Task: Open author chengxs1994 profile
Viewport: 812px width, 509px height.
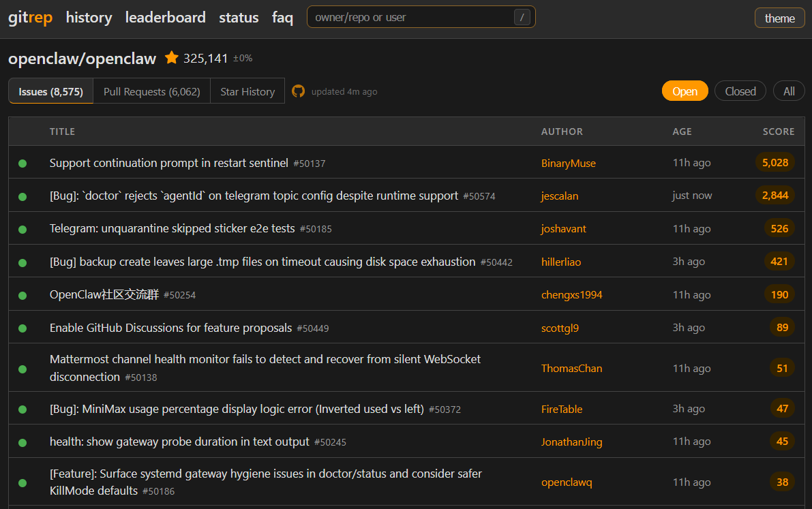Action: (x=572, y=294)
